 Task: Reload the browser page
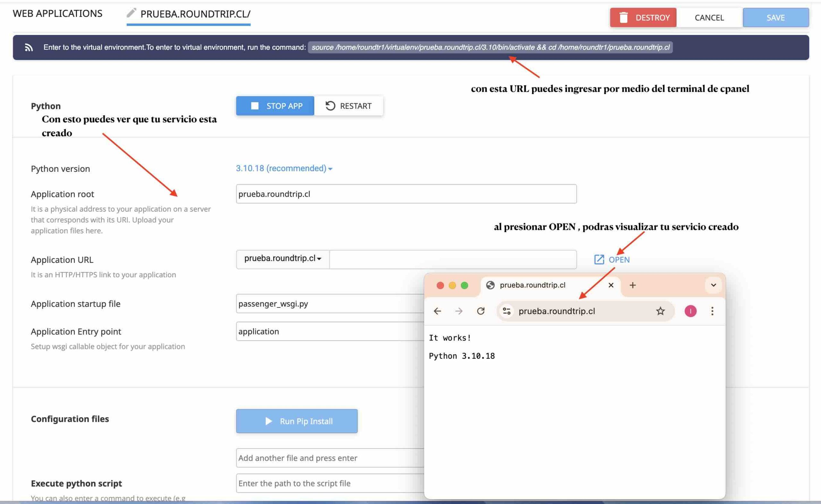point(480,311)
